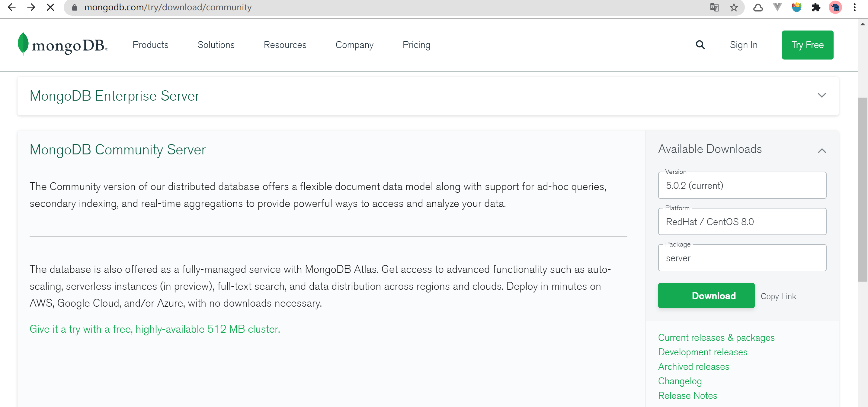
Task: Bookmark this page using the star icon
Action: click(733, 8)
